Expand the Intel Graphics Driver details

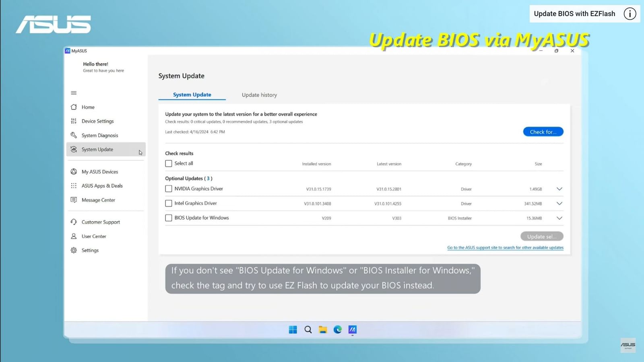pos(559,204)
